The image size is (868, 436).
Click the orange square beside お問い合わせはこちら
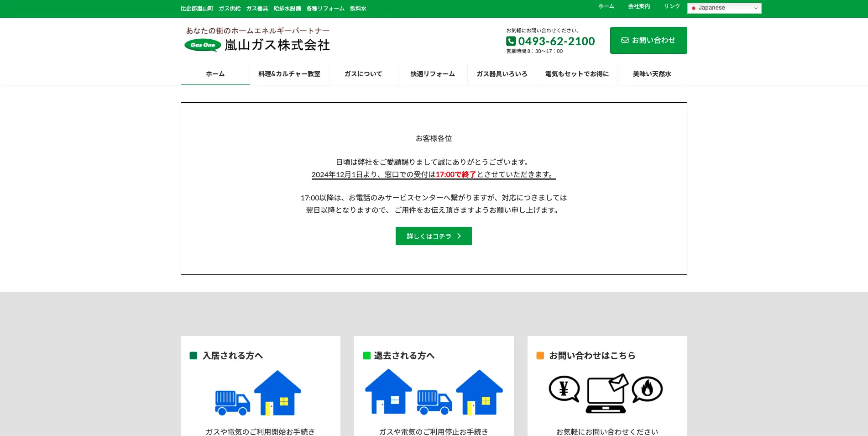click(540, 356)
